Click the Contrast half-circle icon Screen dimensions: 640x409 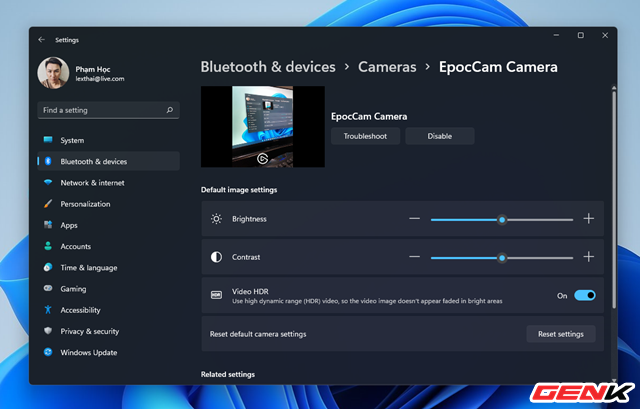[x=216, y=257]
